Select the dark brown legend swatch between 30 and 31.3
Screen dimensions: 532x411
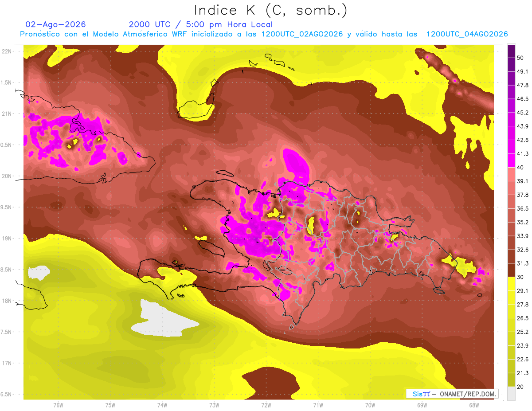click(x=511, y=270)
